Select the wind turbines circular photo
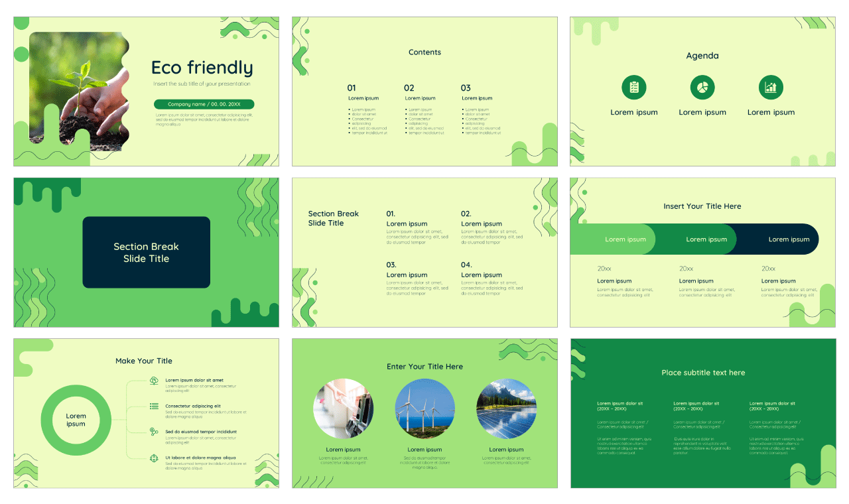Screen dimensions: 849x504 pos(424,409)
